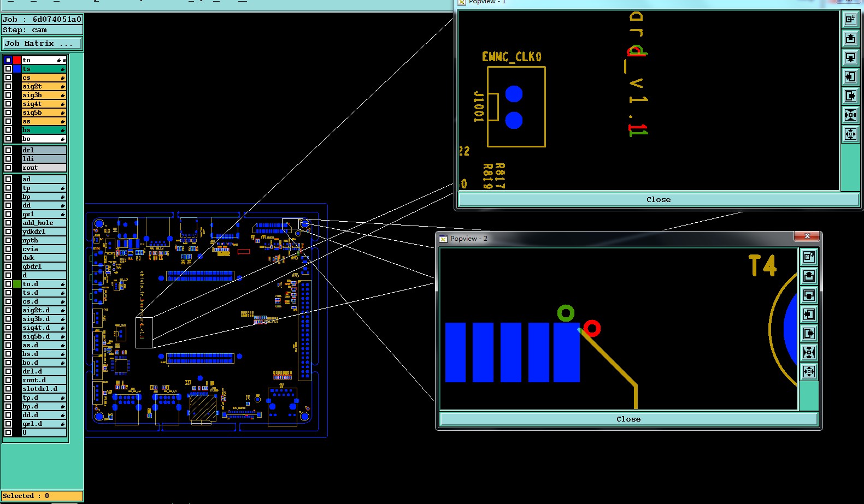Click the feather icon on layer tp
The image size is (864, 504).
63,188
